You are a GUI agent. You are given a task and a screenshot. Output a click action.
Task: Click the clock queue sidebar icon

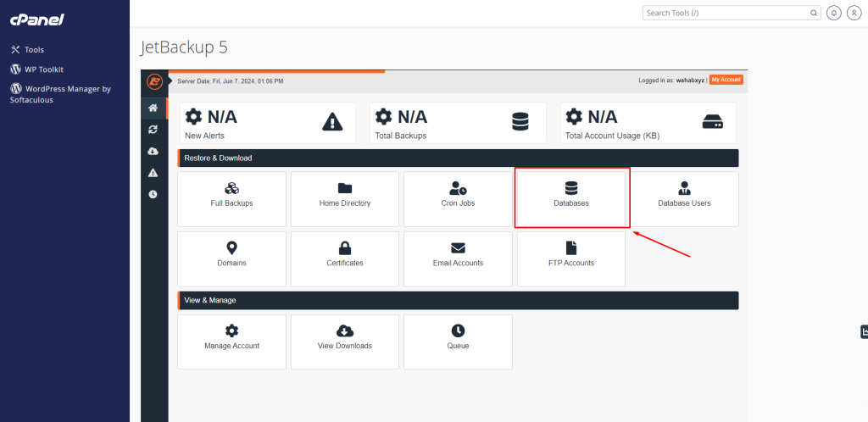coord(153,194)
